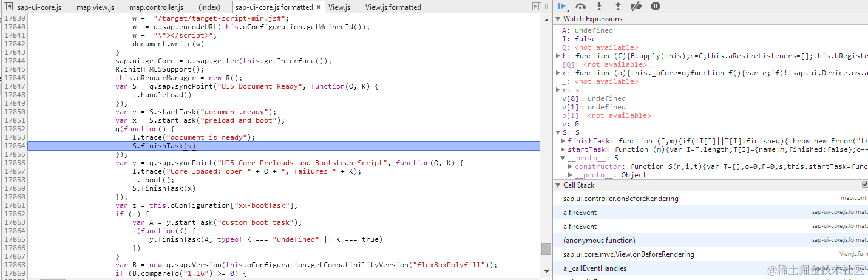Expand the constructor property

pyautogui.click(x=570, y=166)
